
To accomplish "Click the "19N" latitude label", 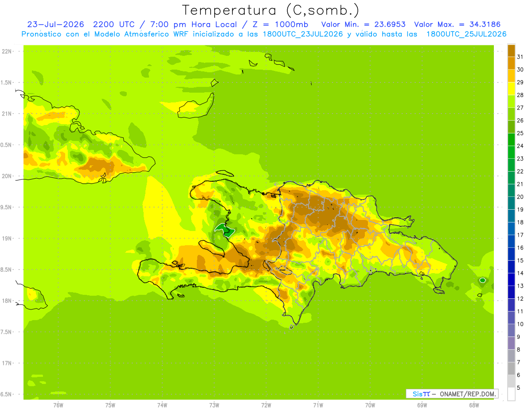I will 8,239.
